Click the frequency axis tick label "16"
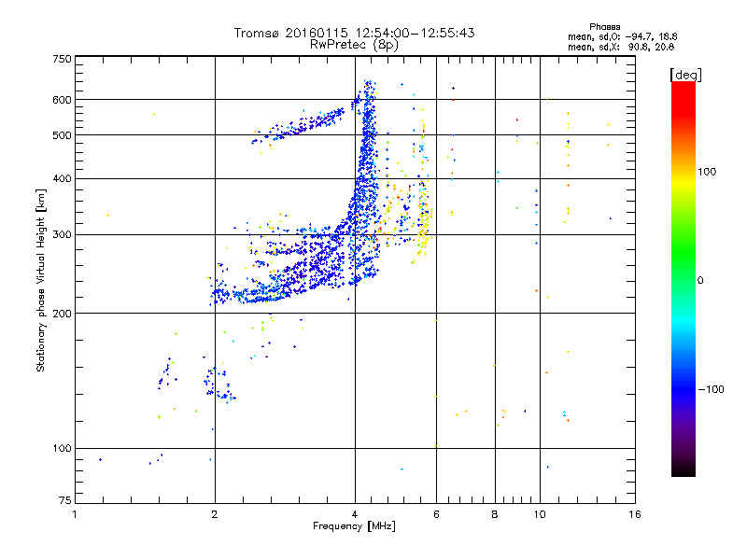747x560 pixels. [x=635, y=514]
